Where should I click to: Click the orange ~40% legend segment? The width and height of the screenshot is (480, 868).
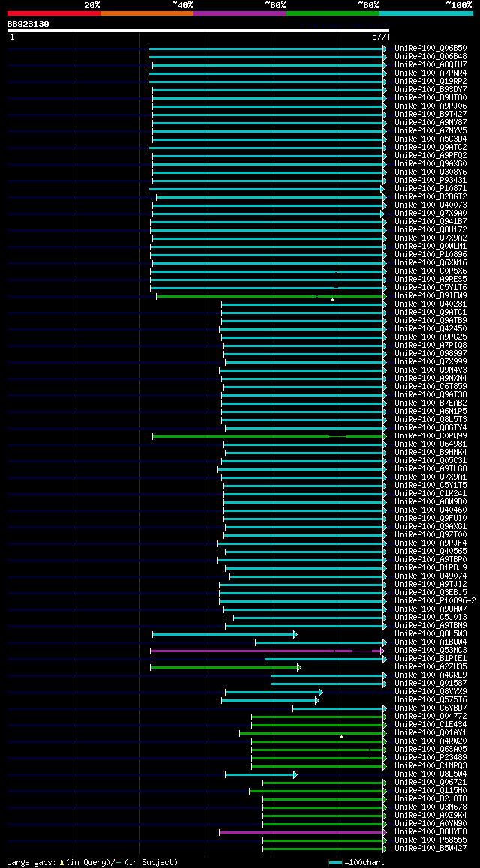147,13
